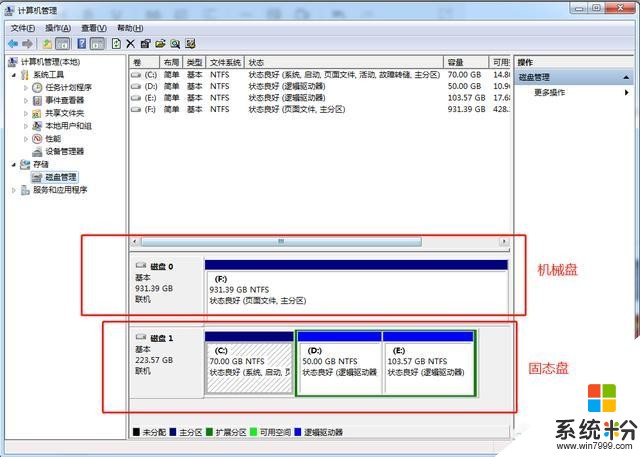Select the (C:) volume row in list
This screenshot has height=457, width=640.
[320, 75]
